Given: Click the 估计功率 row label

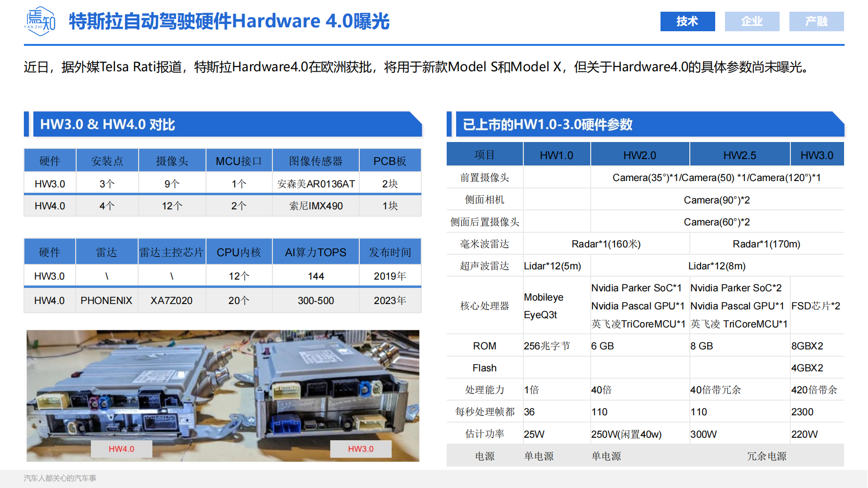Looking at the screenshot, I should click(x=484, y=434).
